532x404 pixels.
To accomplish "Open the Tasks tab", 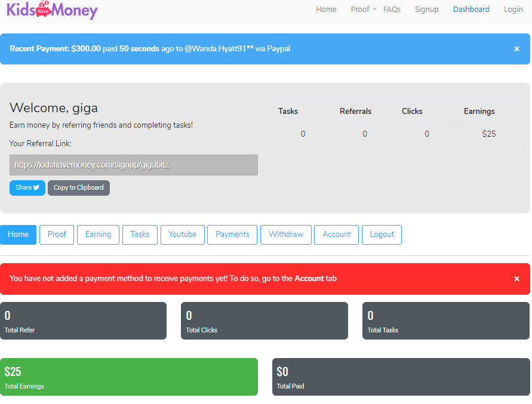I will pyautogui.click(x=140, y=235).
